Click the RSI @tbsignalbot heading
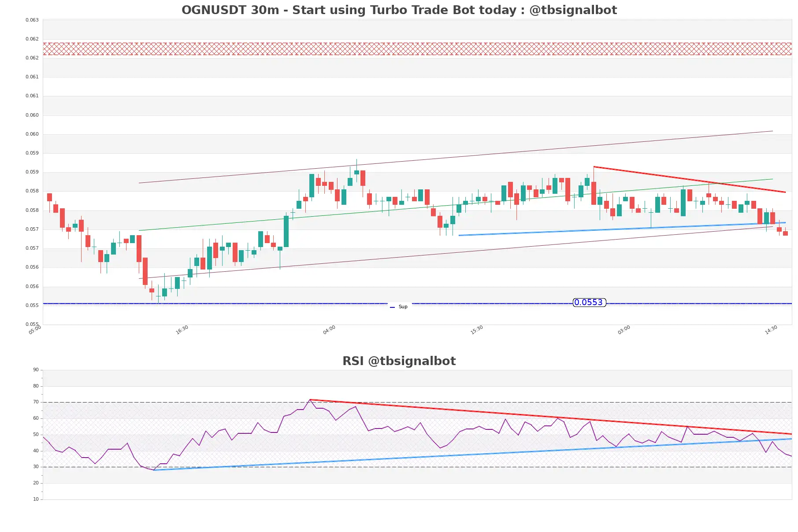 (399, 361)
